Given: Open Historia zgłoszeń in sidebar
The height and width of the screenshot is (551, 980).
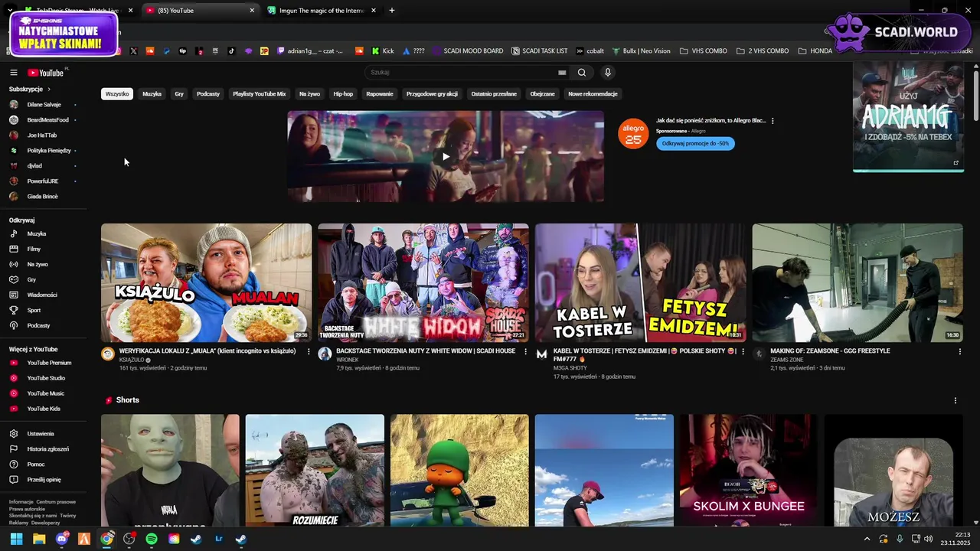Looking at the screenshot, I should coord(47,449).
